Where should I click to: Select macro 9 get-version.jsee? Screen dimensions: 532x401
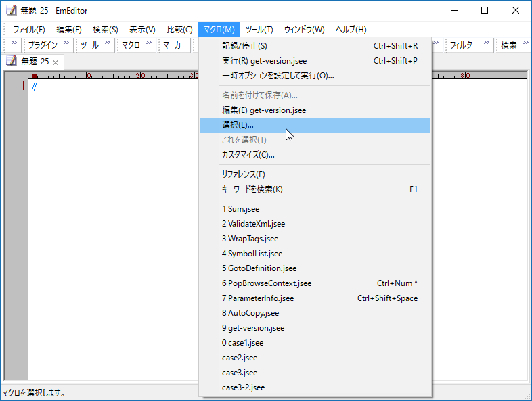coord(315,328)
